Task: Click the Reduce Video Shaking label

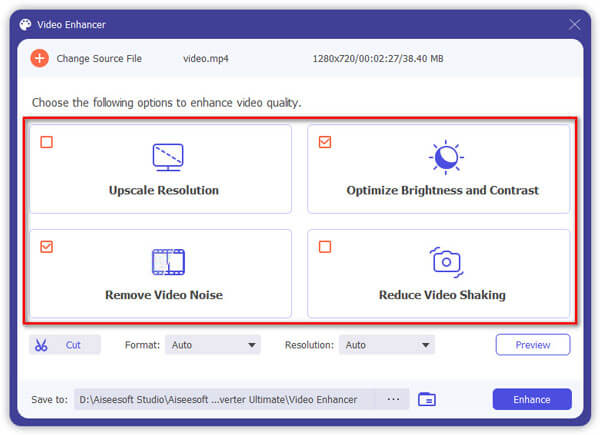Action: (x=442, y=295)
